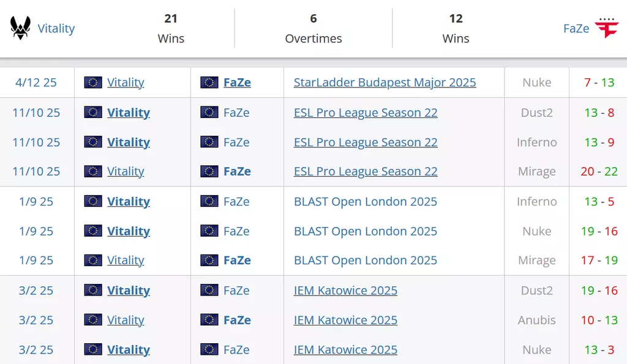Click bold FaZe link in the 7 - 13 row
This screenshot has height=364, width=627.
(x=237, y=83)
